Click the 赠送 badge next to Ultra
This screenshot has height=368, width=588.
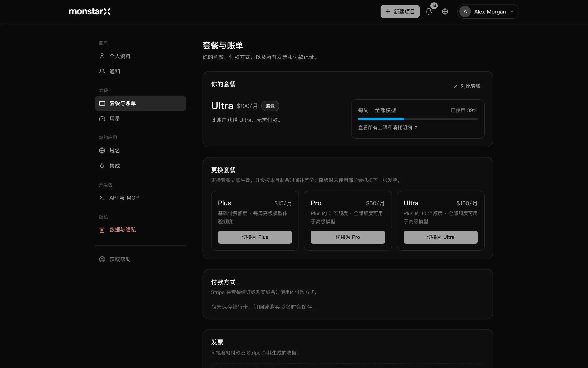(270, 106)
